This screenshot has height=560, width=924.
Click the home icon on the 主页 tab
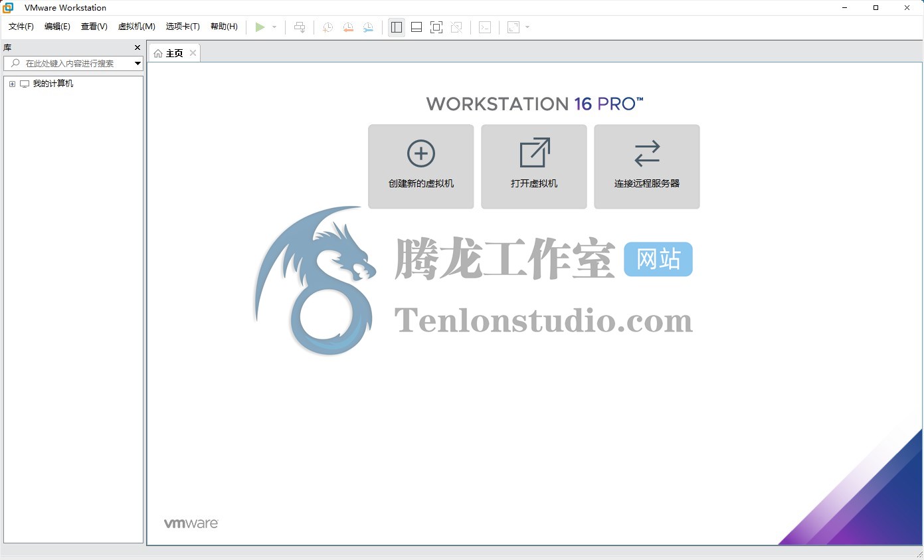[158, 53]
